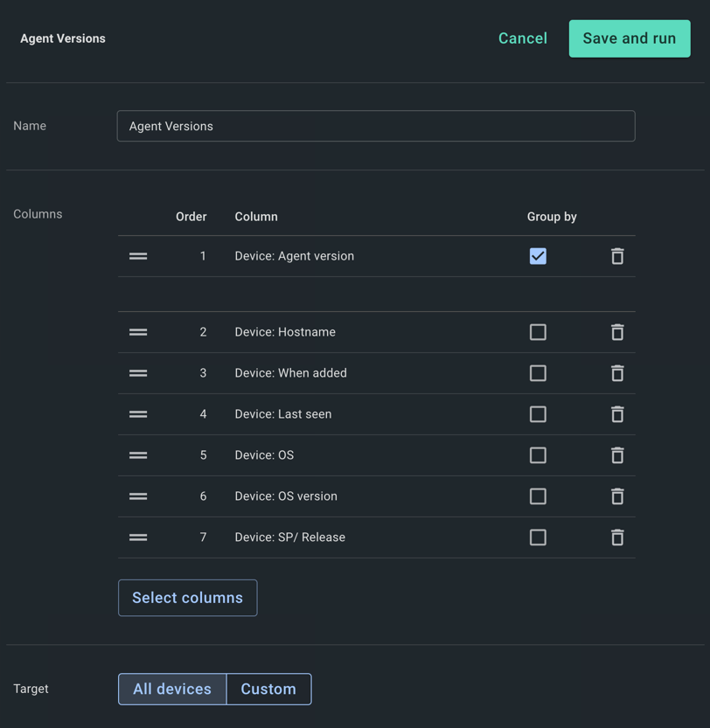
Task: Enable Group by for Hostname
Action: click(x=538, y=332)
